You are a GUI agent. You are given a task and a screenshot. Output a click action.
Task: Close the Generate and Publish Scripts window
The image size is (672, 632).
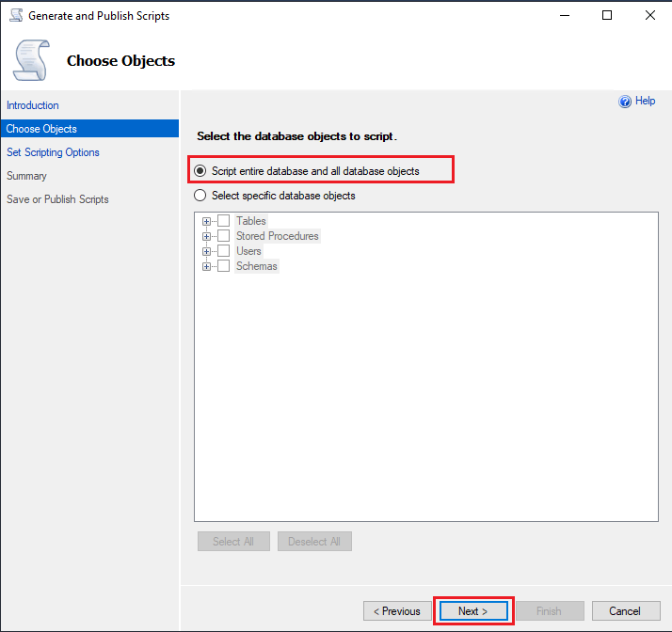(650, 15)
